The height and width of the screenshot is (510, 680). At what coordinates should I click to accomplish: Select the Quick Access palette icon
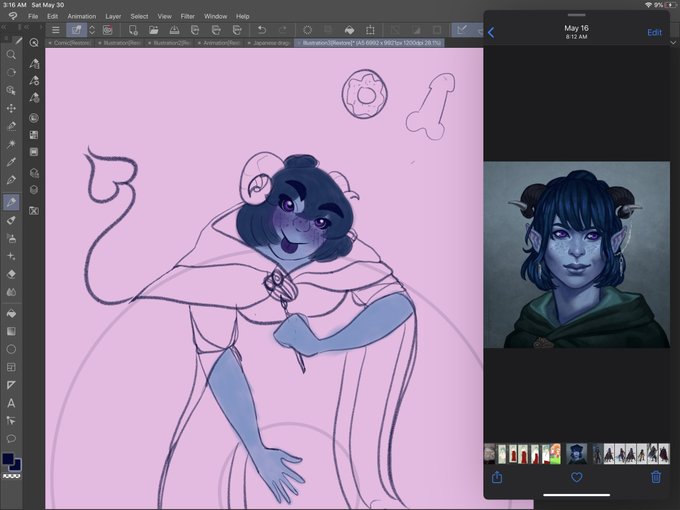(34, 42)
